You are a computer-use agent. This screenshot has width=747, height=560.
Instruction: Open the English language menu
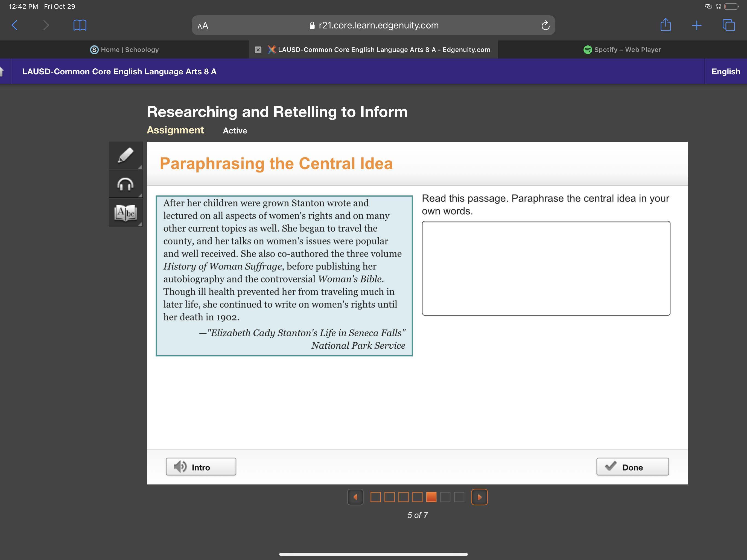coord(725,72)
